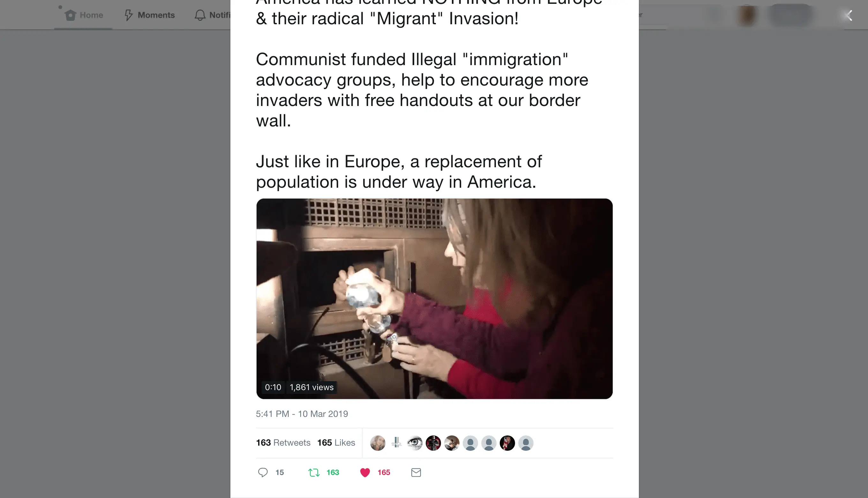Click the envelope direct message icon
This screenshot has width=868, height=498.
tap(416, 473)
